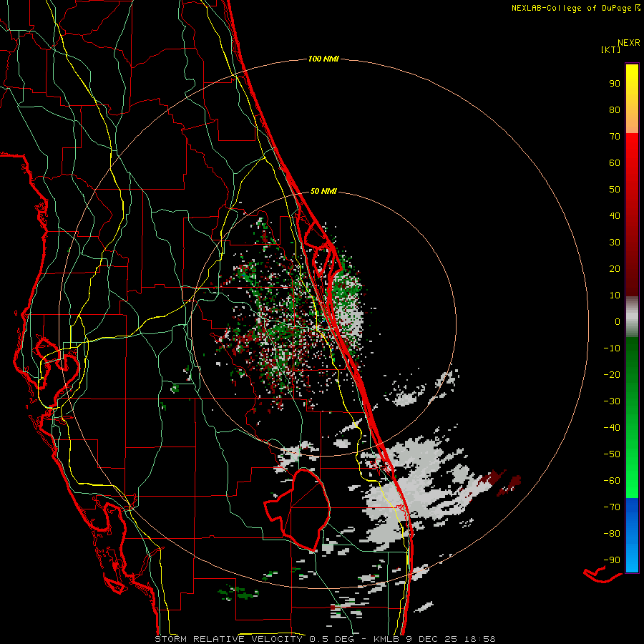
Task: Click the positive 30 value on velocity scale
Action: (615, 243)
